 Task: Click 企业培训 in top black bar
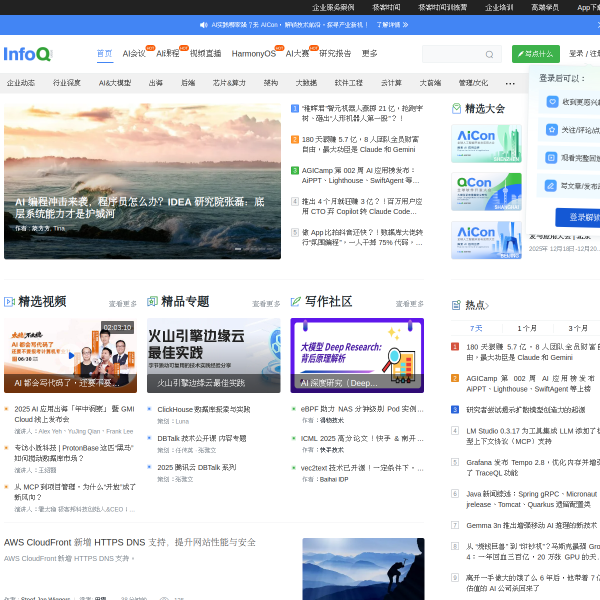point(499,7)
